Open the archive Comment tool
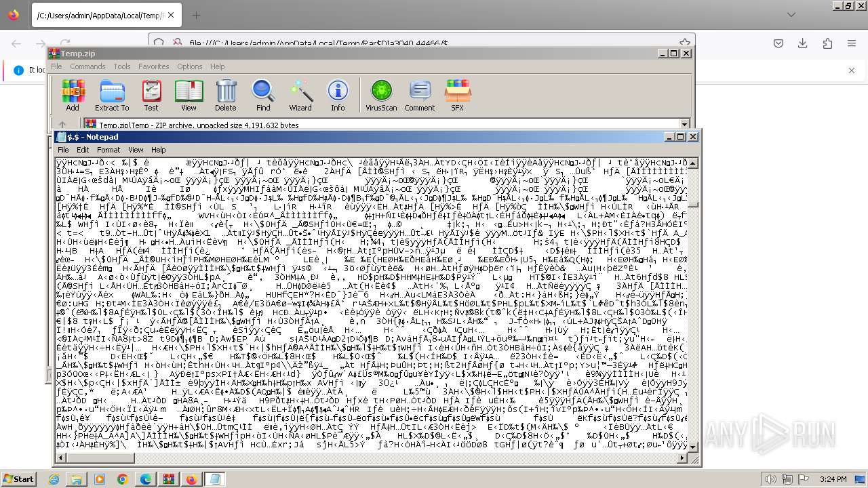This screenshot has width=868, height=488. point(420,95)
